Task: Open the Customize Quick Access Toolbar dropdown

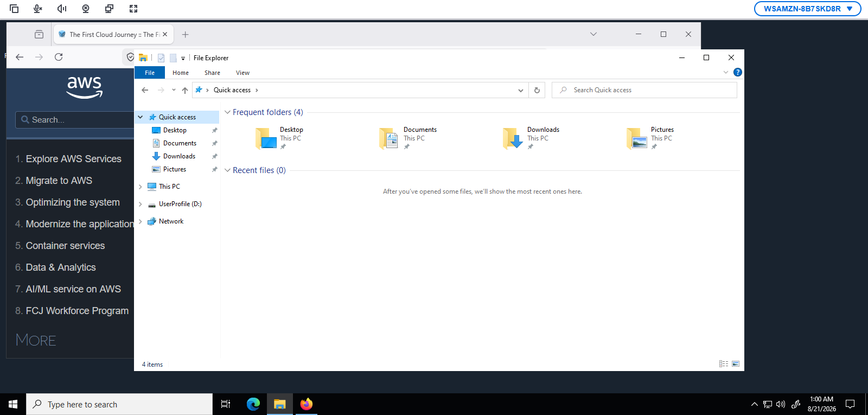Action: pos(183,58)
